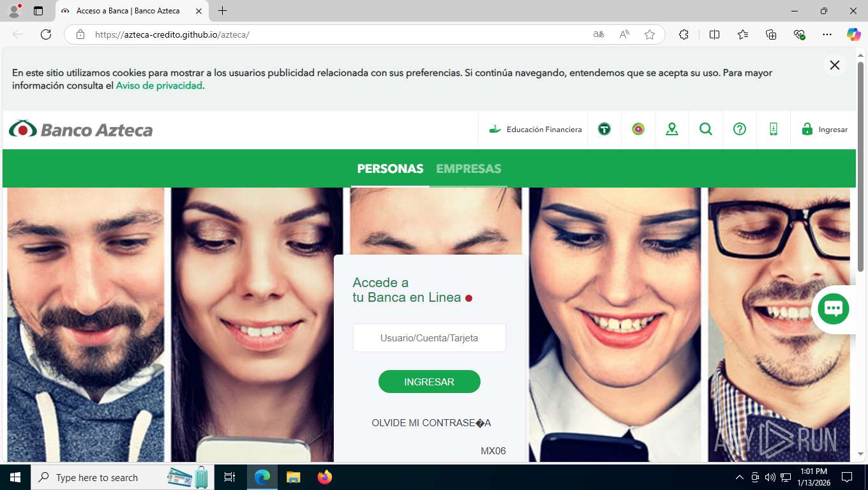Click the black circular T icon
Viewport: 868px width, 490px height.
click(604, 130)
